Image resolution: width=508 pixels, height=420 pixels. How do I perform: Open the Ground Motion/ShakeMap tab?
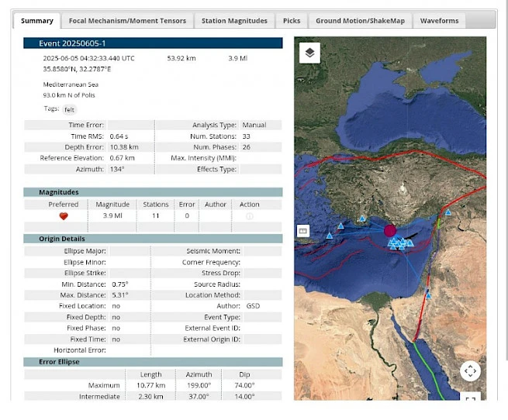[360, 21]
